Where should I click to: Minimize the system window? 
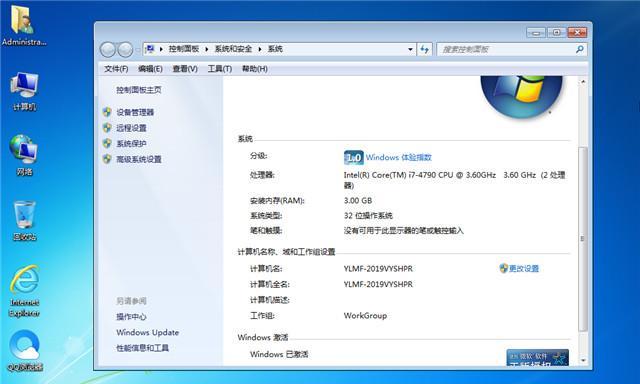[x=536, y=33]
